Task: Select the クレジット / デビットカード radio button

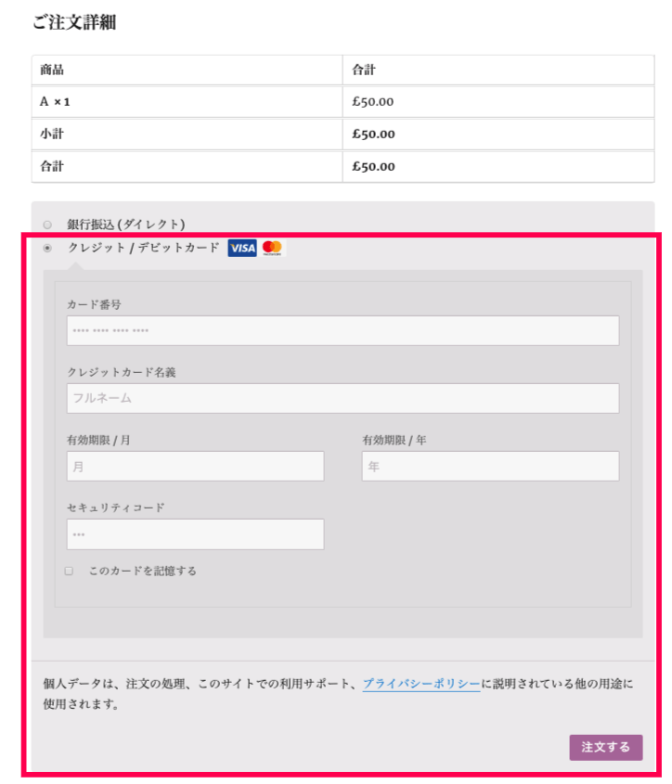Action: pos(47,248)
